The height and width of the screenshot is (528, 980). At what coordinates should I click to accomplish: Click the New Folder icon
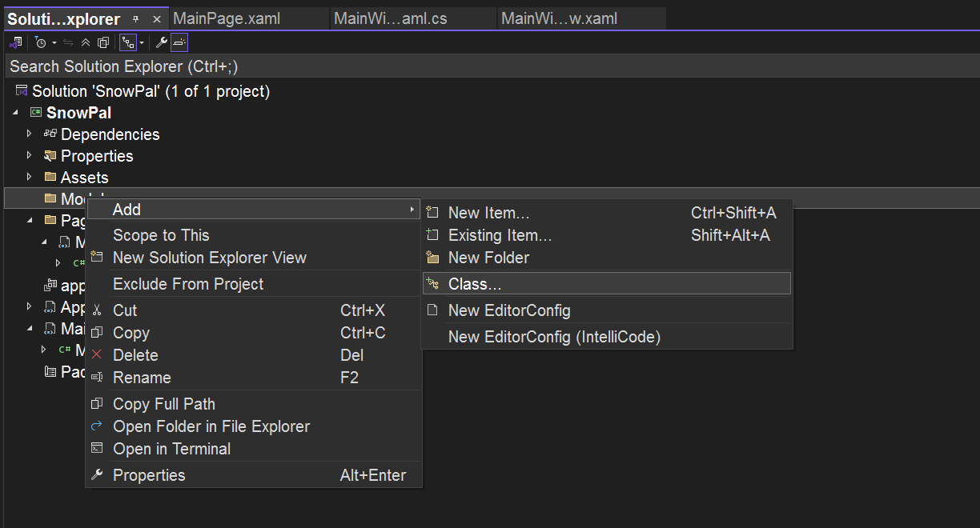tap(432, 258)
